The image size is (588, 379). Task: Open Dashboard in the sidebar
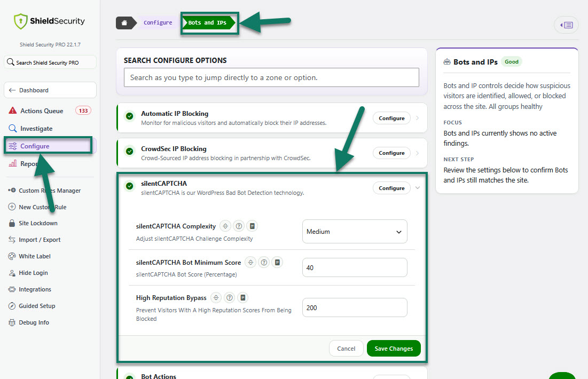coord(50,90)
